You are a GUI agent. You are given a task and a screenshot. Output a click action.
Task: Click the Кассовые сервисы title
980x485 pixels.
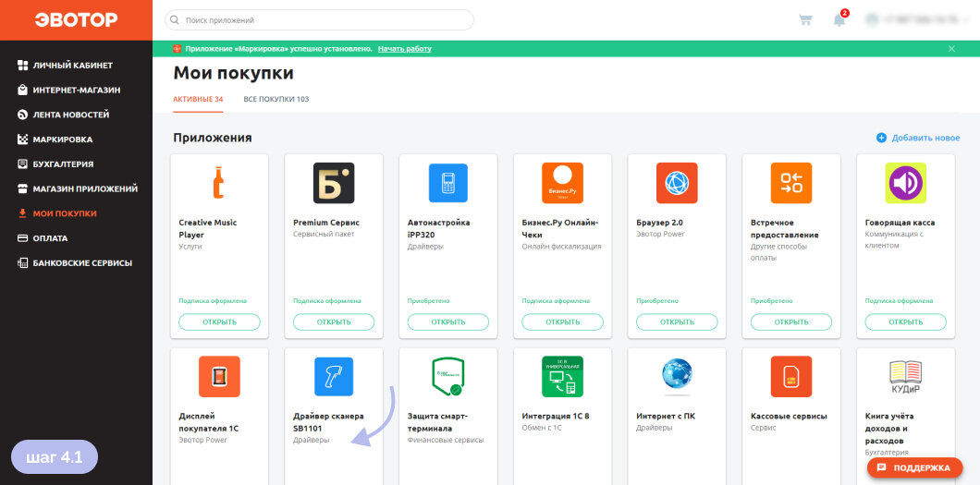[789, 416]
